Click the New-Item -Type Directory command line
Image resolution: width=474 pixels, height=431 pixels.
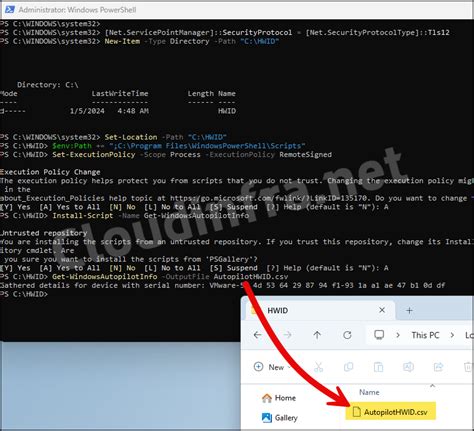[x=139, y=41]
